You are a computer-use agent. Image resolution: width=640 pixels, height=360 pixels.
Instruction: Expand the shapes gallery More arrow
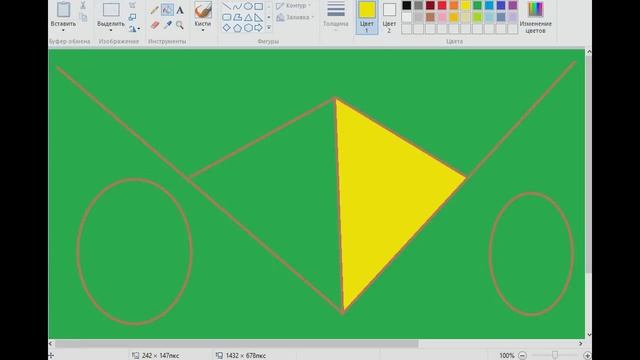[x=269, y=28]
